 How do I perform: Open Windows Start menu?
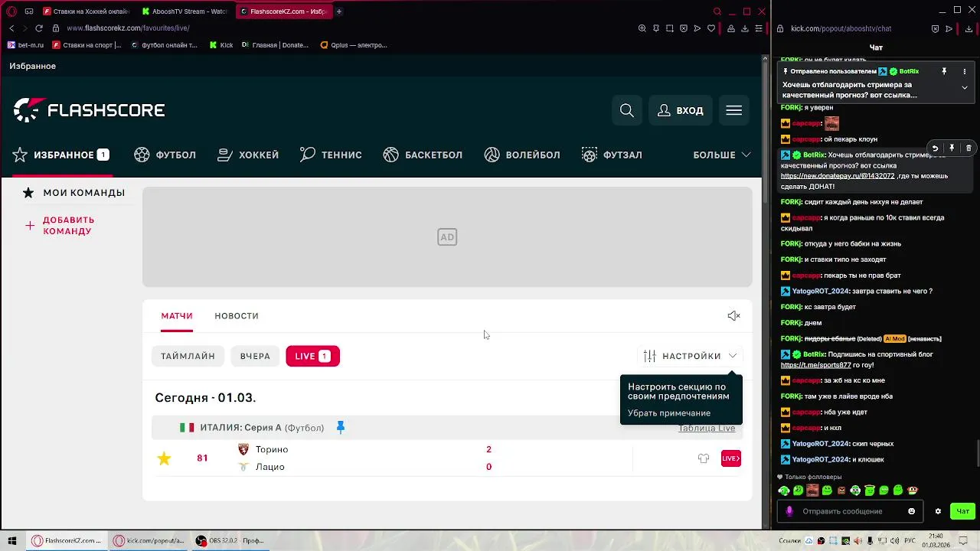[x=12, y=540]
